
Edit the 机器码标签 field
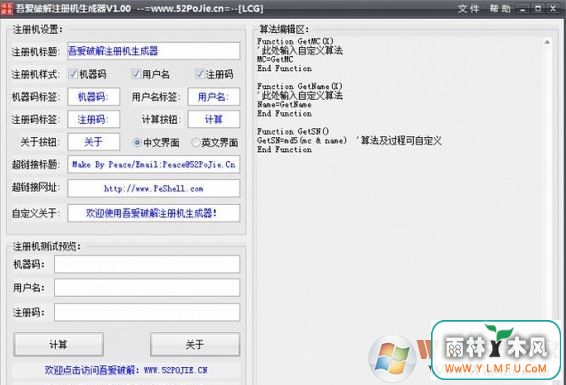(x=93, y=97)
